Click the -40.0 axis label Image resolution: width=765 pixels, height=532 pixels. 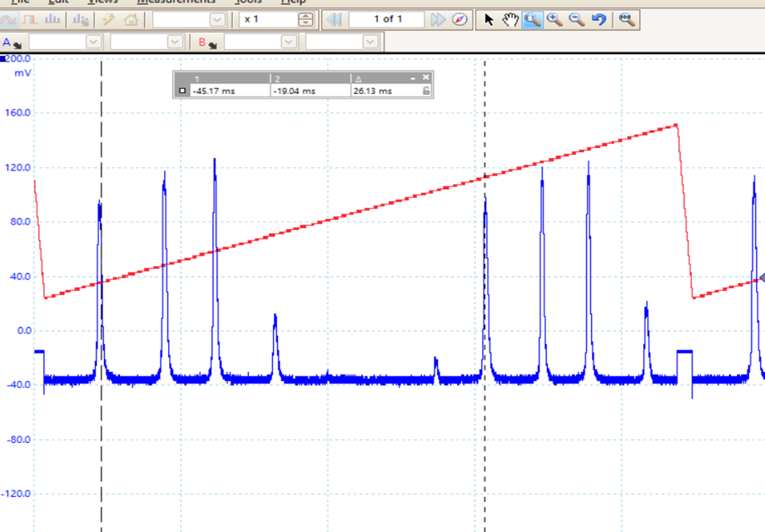click(x=18, y=385)
